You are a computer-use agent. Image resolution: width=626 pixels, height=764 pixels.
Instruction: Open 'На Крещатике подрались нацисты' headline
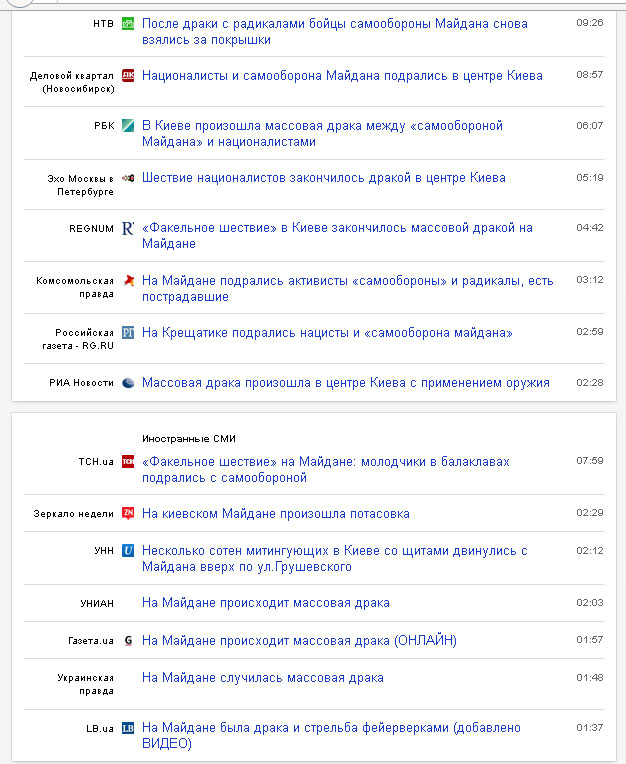pos(327,333)
